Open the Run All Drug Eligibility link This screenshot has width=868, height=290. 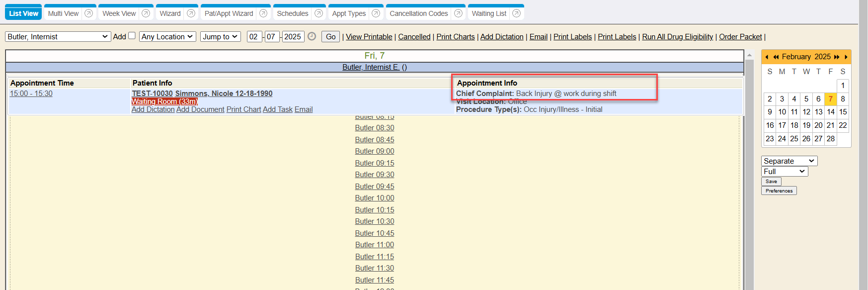pos(677,37)
